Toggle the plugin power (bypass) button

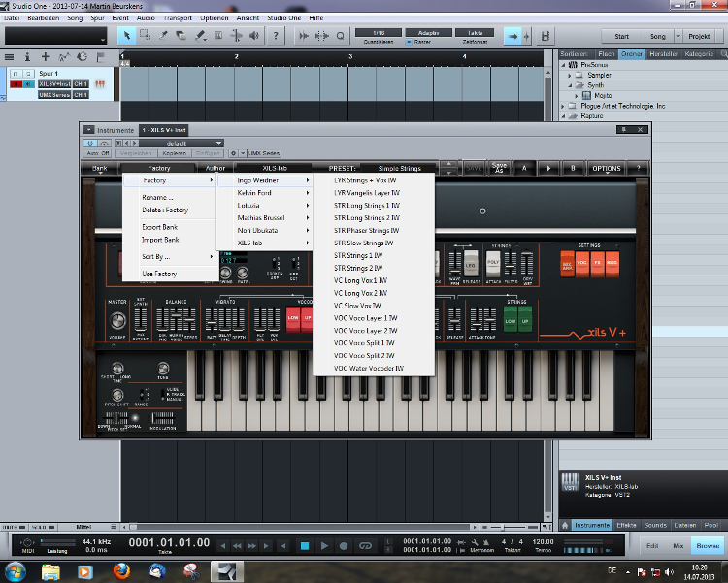click(x=90, y=143)
